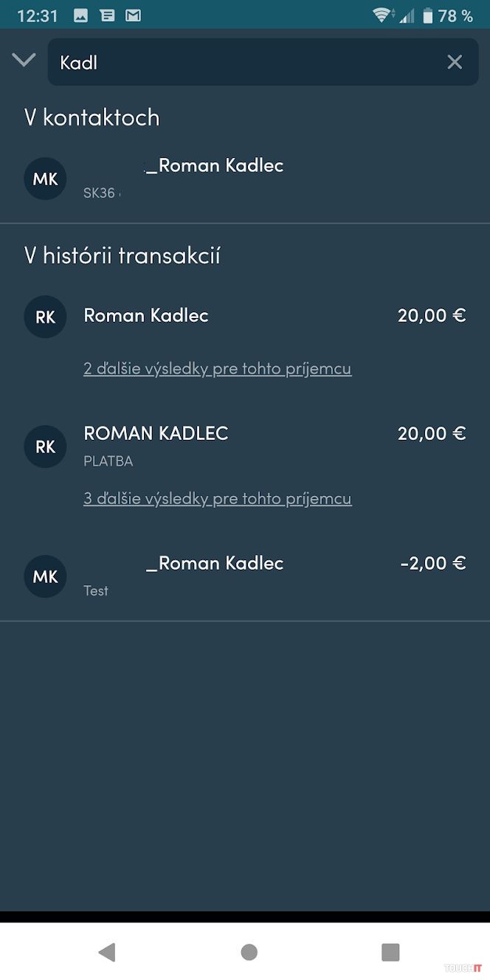Image resolution: width=490 pixels, height=980 pixels.
Task: Tap the MK avatar for Test transaction
Action: pyautogui.click(x=45, y=576)
